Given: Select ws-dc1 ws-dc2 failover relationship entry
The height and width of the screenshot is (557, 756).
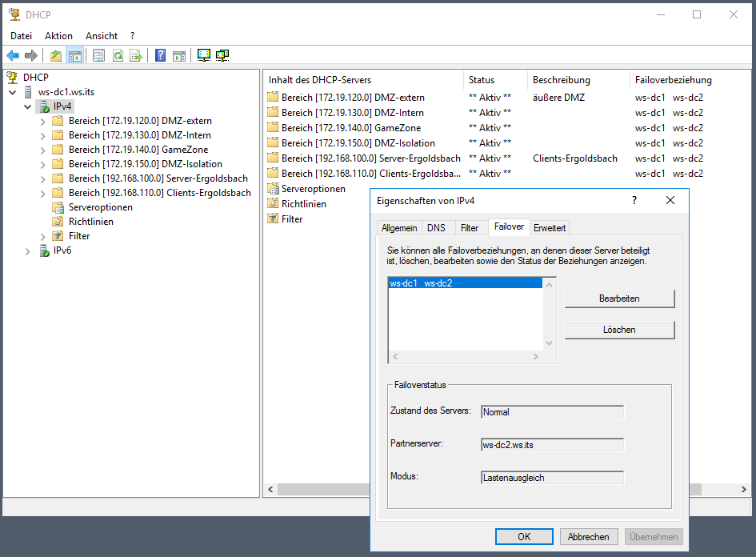Looking at the screenshot, I should point(466,283).
